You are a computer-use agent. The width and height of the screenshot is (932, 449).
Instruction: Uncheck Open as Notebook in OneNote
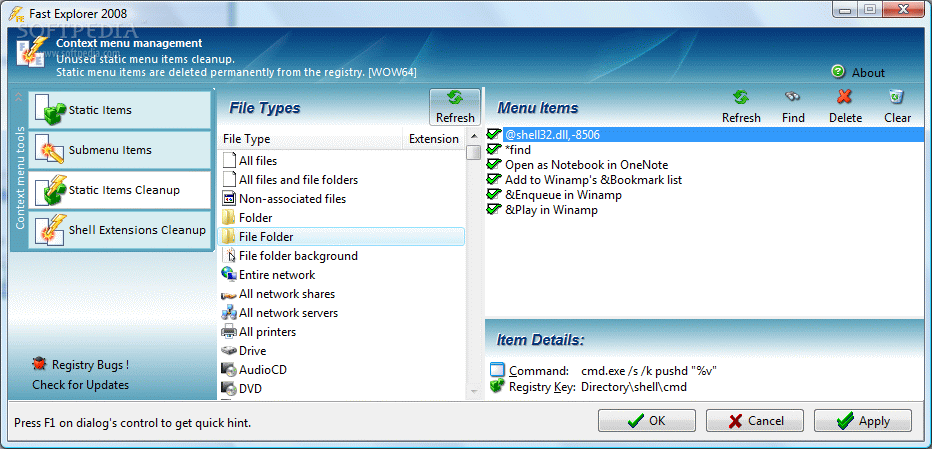[494, 164]
